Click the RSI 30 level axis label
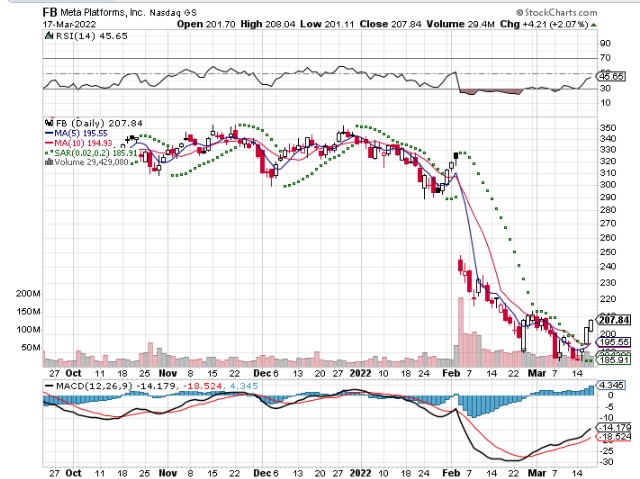The width and height of the screenshot is (640, 479). pyautogui.click(x=605, y=88)
